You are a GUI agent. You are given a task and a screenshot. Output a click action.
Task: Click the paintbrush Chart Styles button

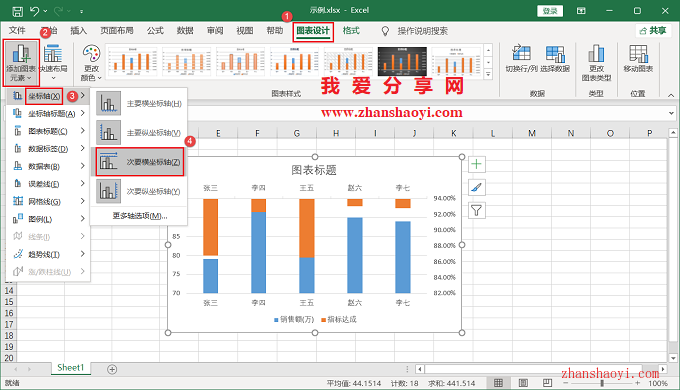(x=477, y=187)
